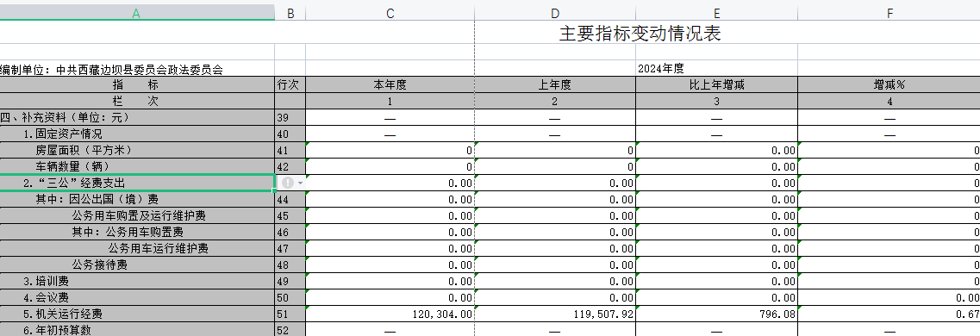Click row number cell 40

(290, 134)
